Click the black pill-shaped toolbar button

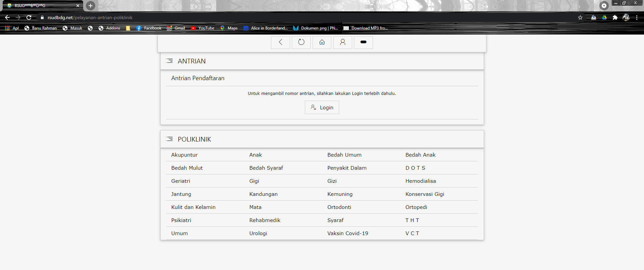click(x=363, y=42)
